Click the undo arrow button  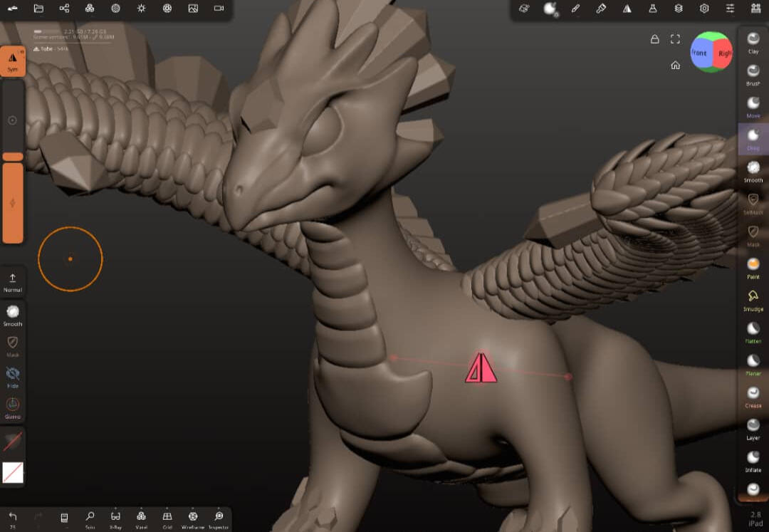pyautogui.click(x=13, y=518)
